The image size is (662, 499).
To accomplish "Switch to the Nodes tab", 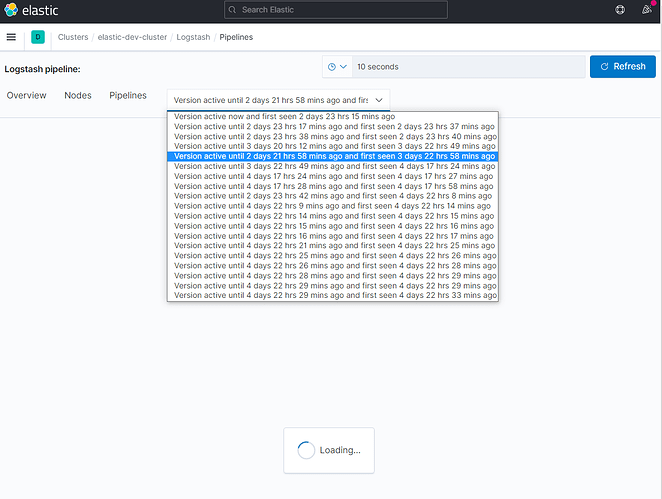I will (78, 95).
